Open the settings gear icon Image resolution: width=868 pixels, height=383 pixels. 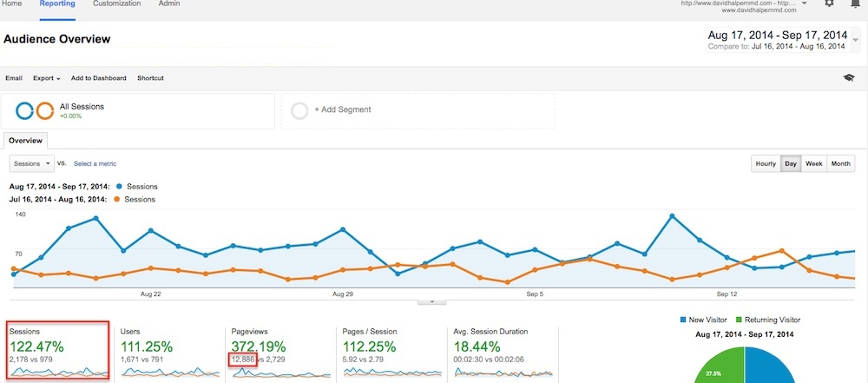pos(829,3)
